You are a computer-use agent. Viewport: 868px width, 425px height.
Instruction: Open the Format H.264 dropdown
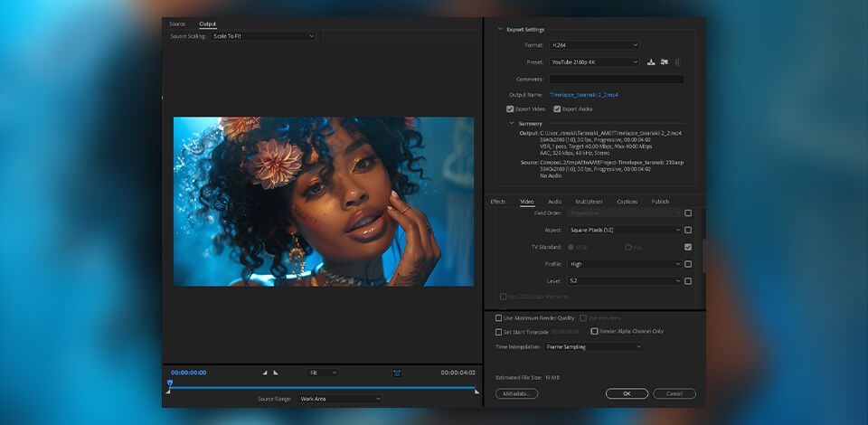click(x=595, y=45)
